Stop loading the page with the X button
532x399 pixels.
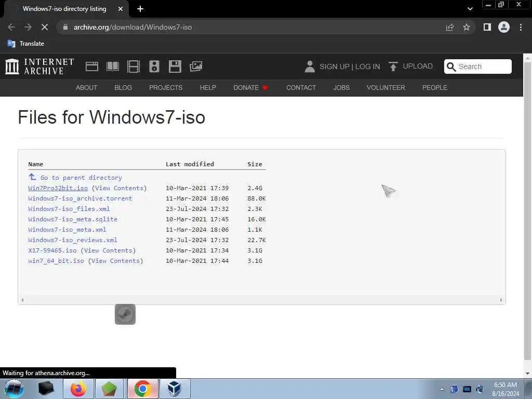[x=45, y=27]
